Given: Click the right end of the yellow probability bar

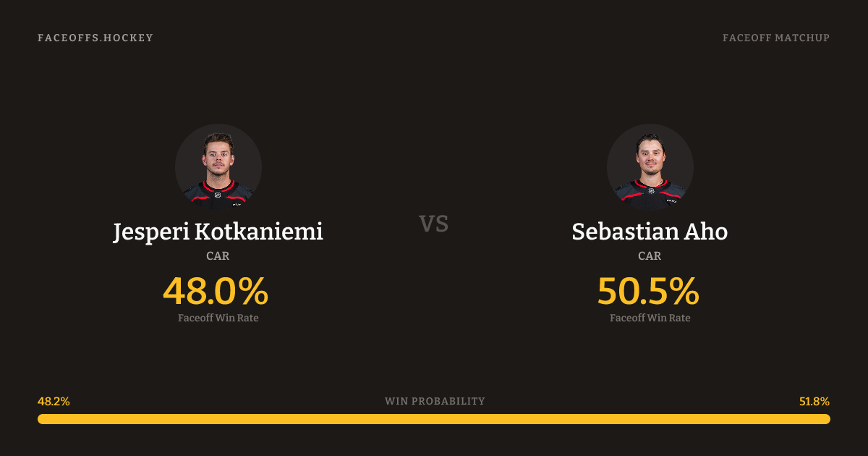Looking at the screenshot, I should coord(825,419).
